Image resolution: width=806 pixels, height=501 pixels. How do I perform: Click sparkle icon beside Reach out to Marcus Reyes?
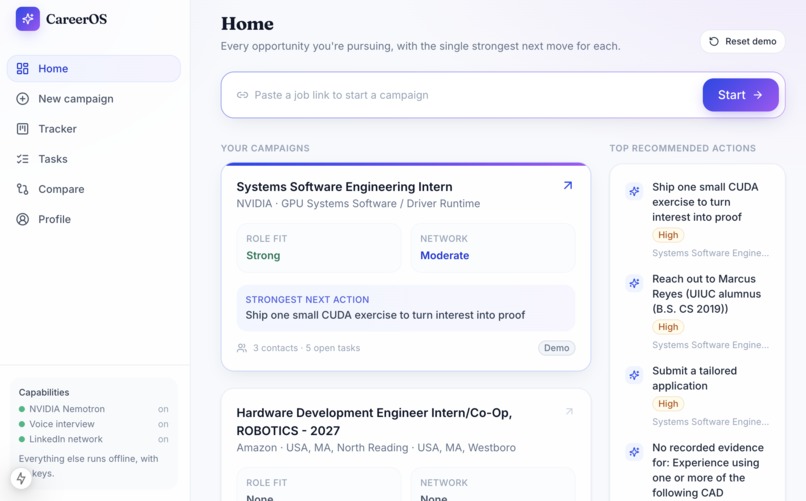click(634, 283)
